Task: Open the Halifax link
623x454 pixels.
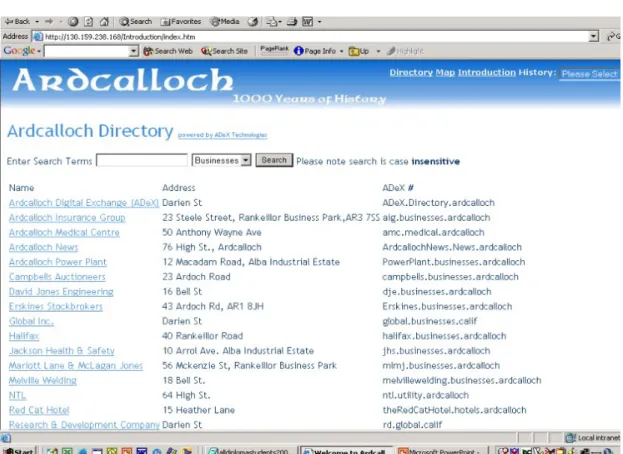Action: pyautogui.click(x=24, y=336)
